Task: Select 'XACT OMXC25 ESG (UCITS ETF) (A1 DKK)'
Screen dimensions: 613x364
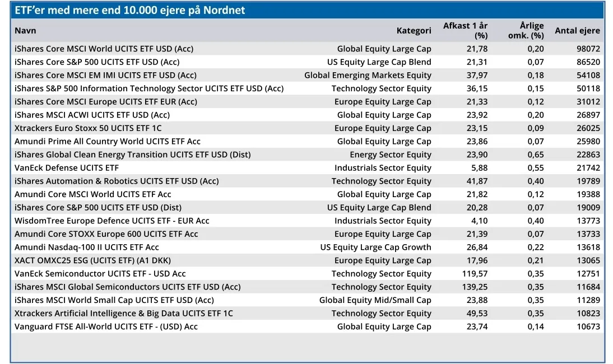Action: pos(92,260)
